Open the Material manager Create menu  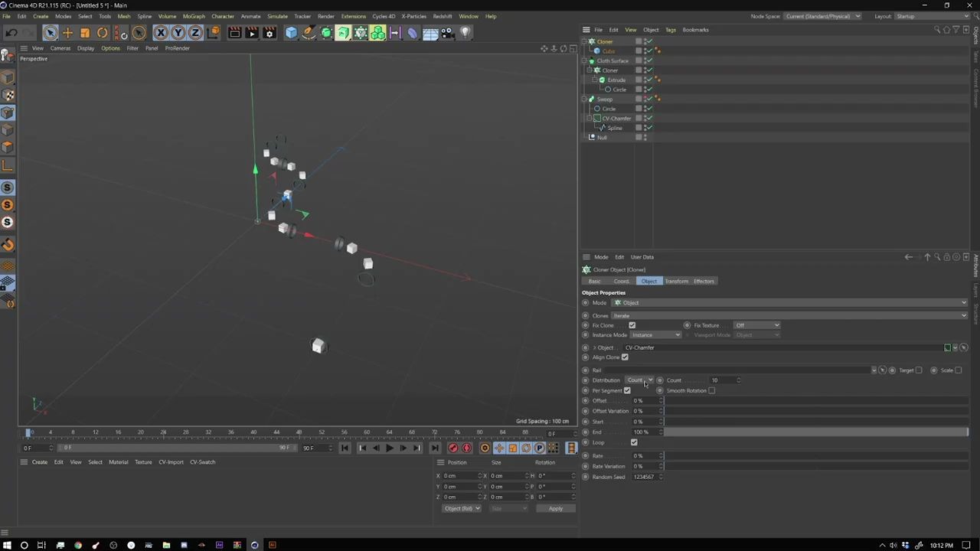[x=39, y=462]
